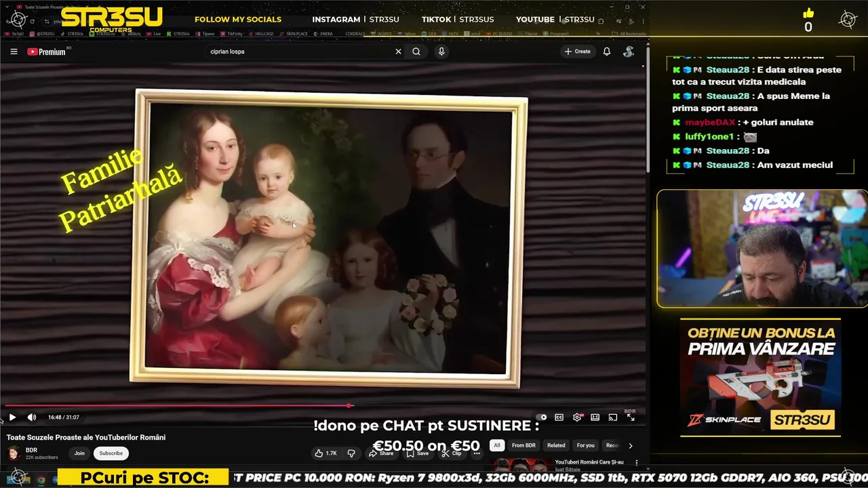Select the For you chip
The height and width of the screenshot is (488, 868).
point(585,445)
